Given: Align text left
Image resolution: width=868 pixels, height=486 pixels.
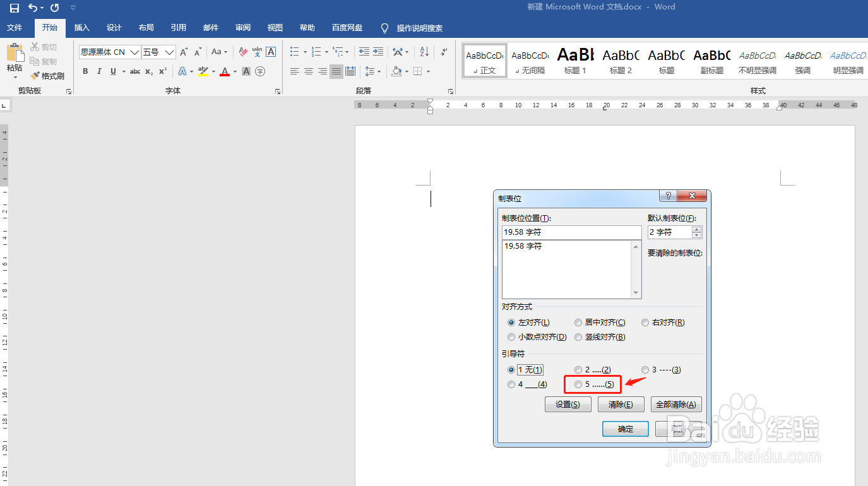Looking at the screenshot, I should click(x=295, y=71).
